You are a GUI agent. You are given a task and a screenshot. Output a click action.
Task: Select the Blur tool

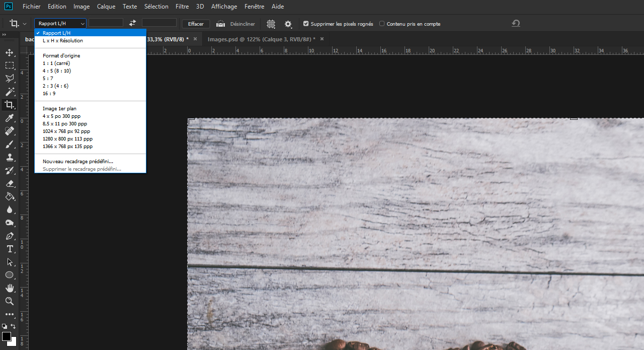click(9, 209)
